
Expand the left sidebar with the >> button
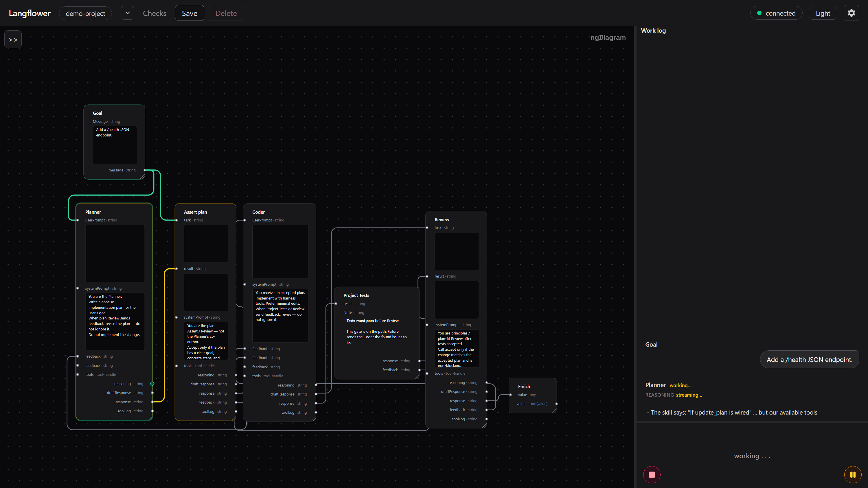[x=13, y=39]
